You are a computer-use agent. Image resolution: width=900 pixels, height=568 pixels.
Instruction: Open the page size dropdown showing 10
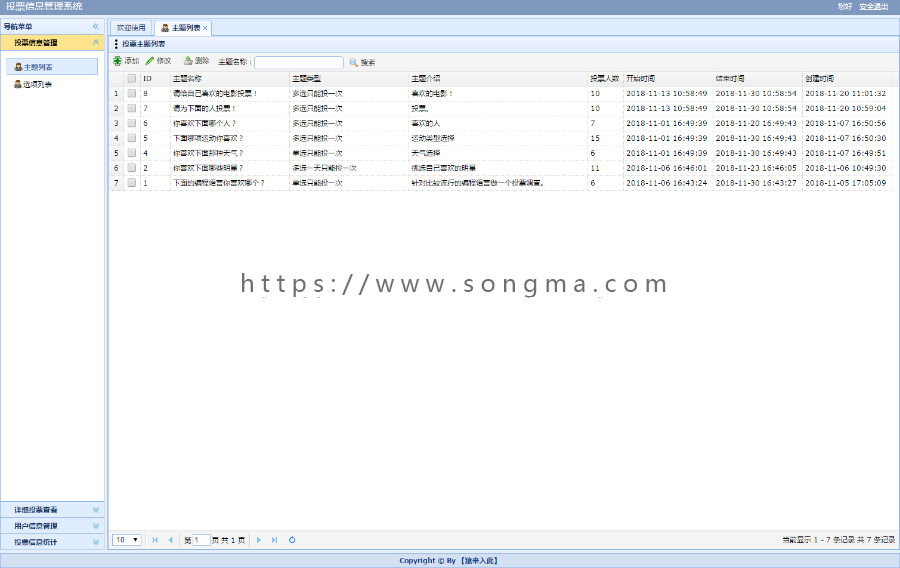pos(127,540)
